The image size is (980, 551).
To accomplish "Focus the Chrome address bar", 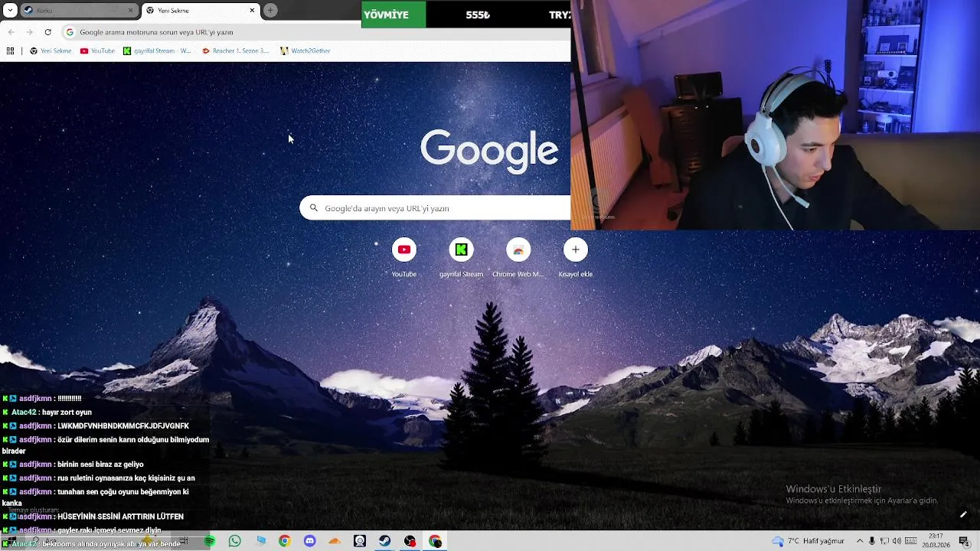I will 315,32.
